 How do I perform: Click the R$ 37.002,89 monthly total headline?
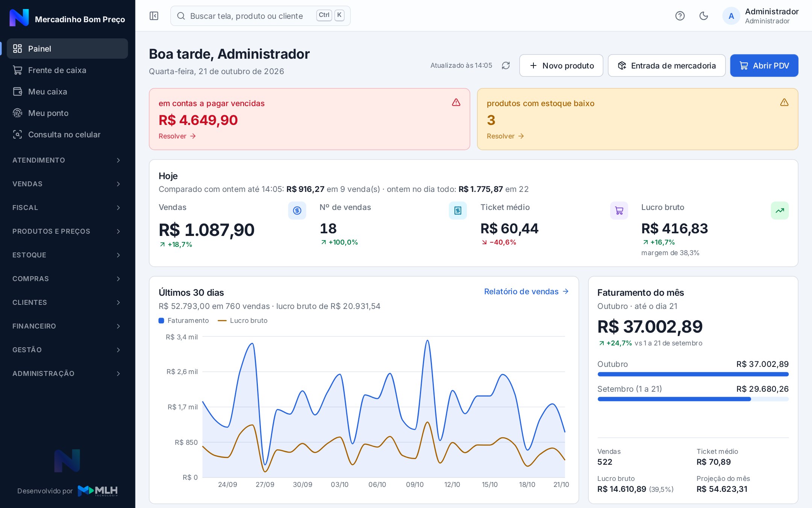tap(650, 327)
